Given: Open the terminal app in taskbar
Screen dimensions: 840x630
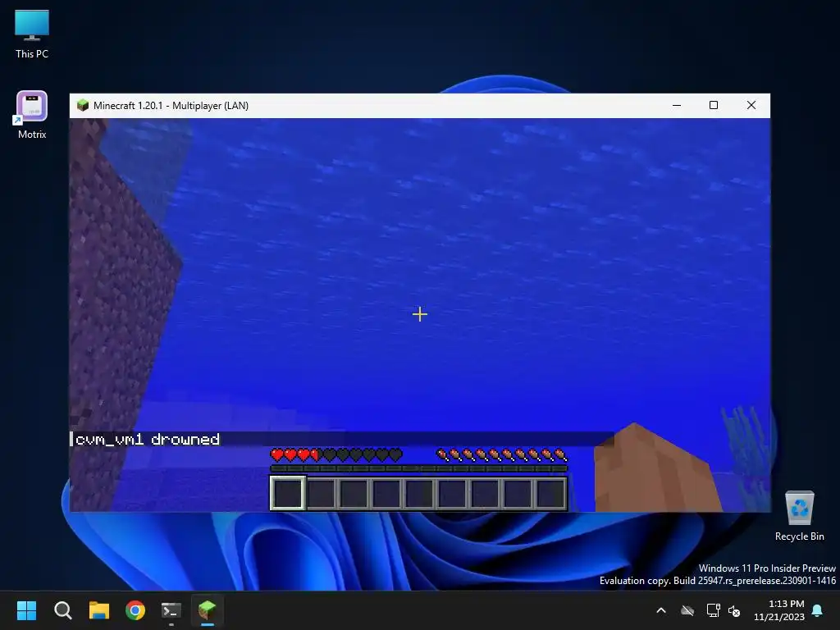Looking at the screenshot, I should (x=171, y=610).
